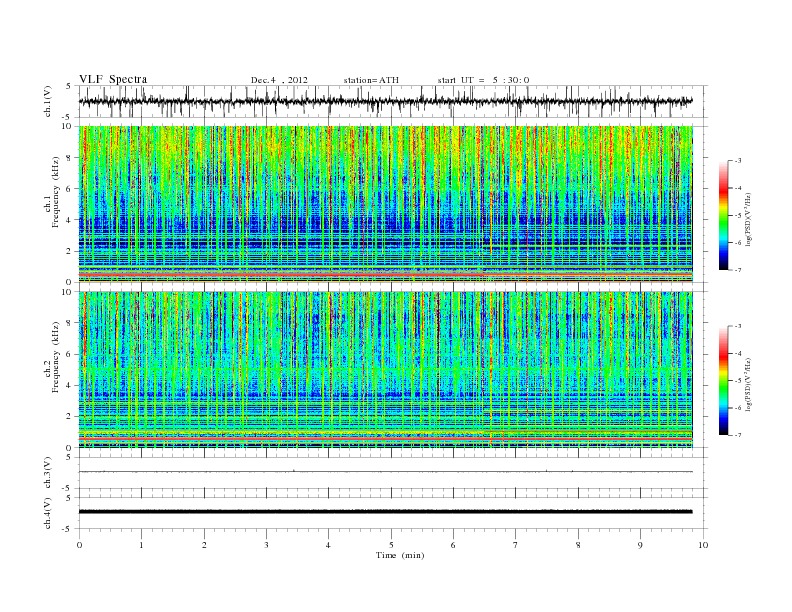
Task: Click the ch.1 color bar 'log(PSD)(V²/Hz)' label
Action: click(x=748, y=218)
